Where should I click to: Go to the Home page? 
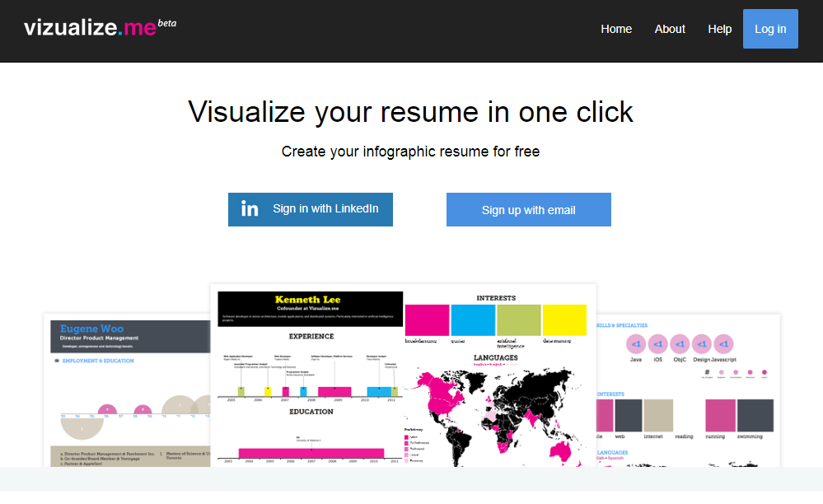tap(616, 30)
